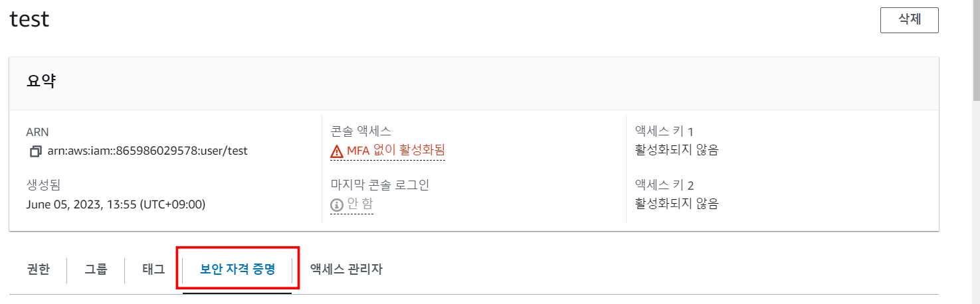Screen dimensions: 980x304
Task: Click the 콘솔 액세스 label
Action: tap(361, 131)
